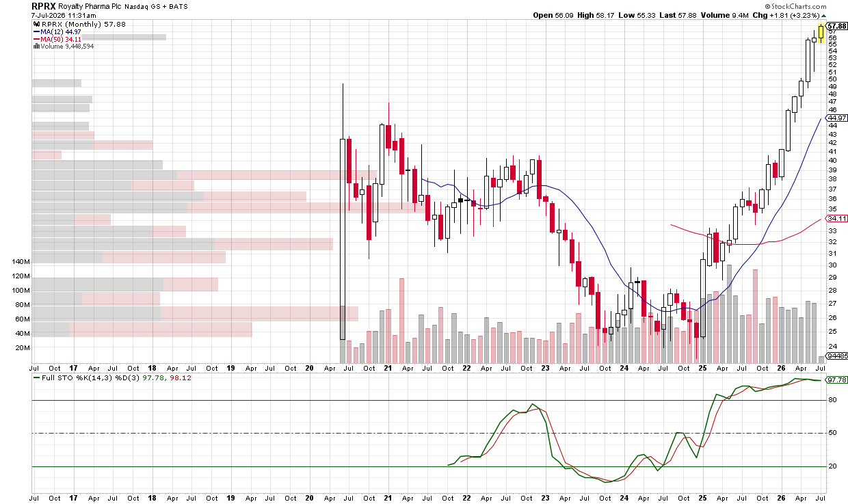
Task: Click red line swatch beside MA(50) legend
Action: (36, 40)
